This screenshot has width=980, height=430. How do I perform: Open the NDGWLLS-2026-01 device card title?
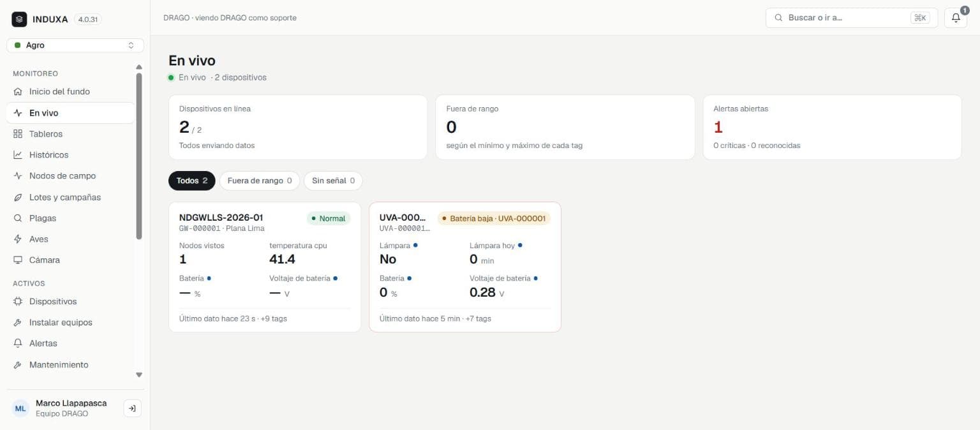221,218
